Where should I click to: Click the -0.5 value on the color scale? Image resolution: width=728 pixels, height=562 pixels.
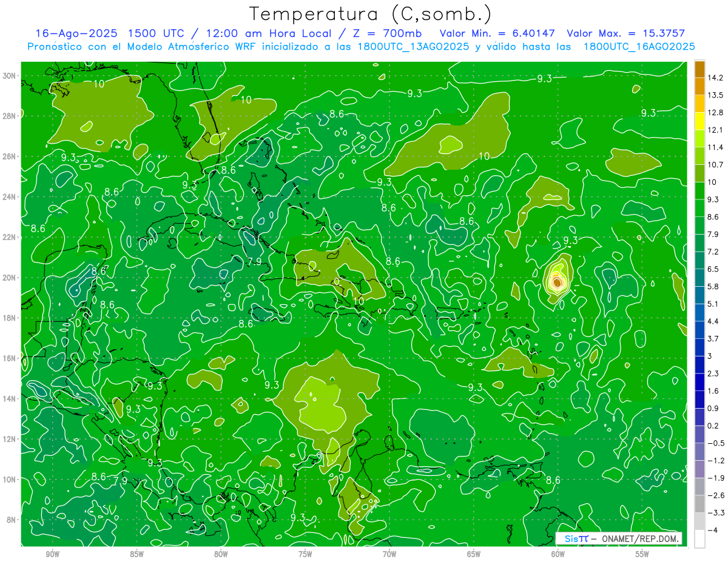[x=715, y=443]
